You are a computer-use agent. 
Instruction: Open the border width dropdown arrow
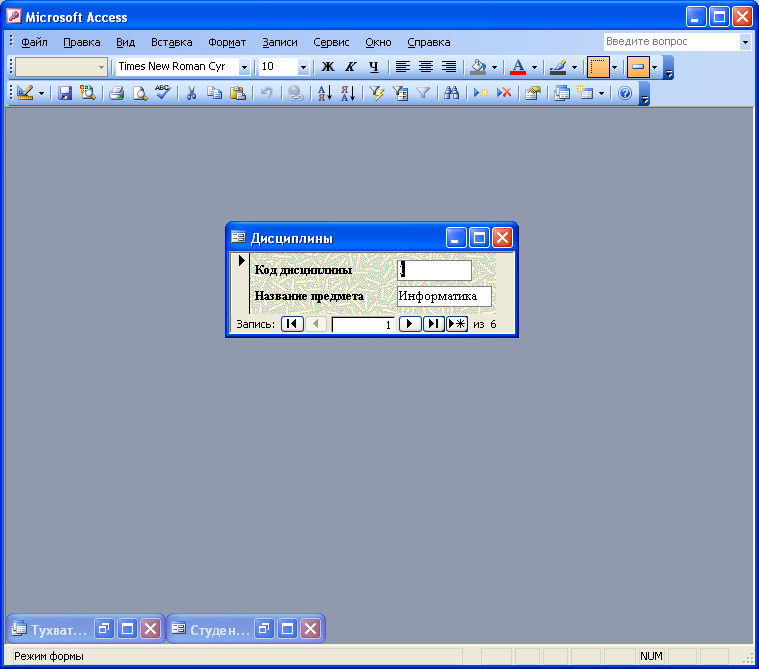[614, 67]
